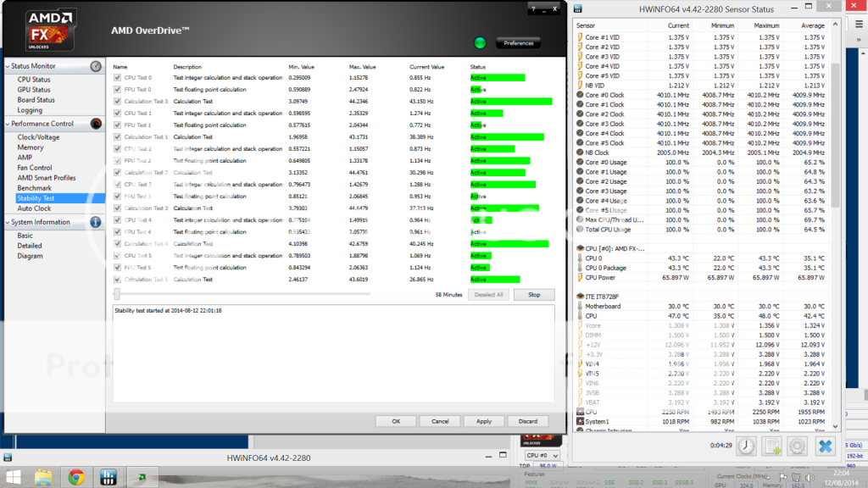Click the System1 fan icon
Image resolution: width=868 pixels, height=488 pixels.
pyautogui.click(x=580, y=421)
